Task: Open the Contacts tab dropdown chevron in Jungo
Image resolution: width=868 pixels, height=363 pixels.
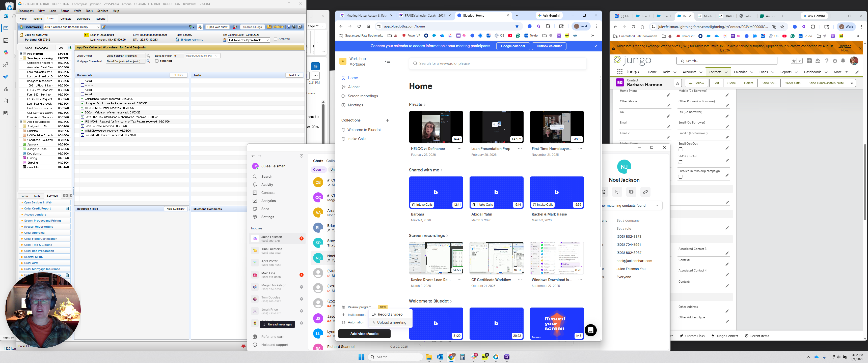Action: [x=726, y=72]
